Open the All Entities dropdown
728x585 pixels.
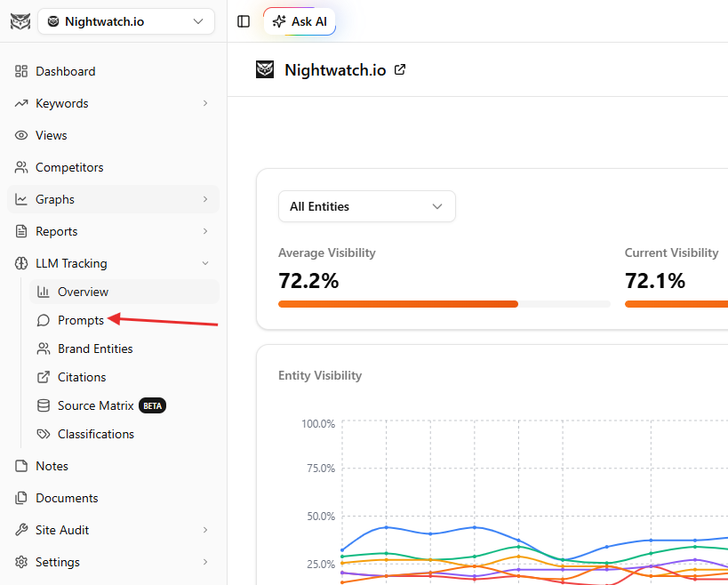tap(366, 206)
